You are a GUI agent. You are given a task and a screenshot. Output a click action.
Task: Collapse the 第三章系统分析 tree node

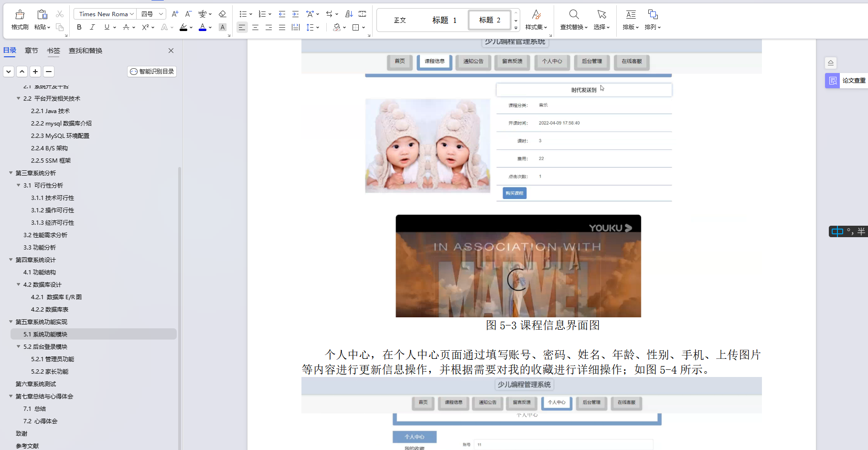click(x=11, y=173)
